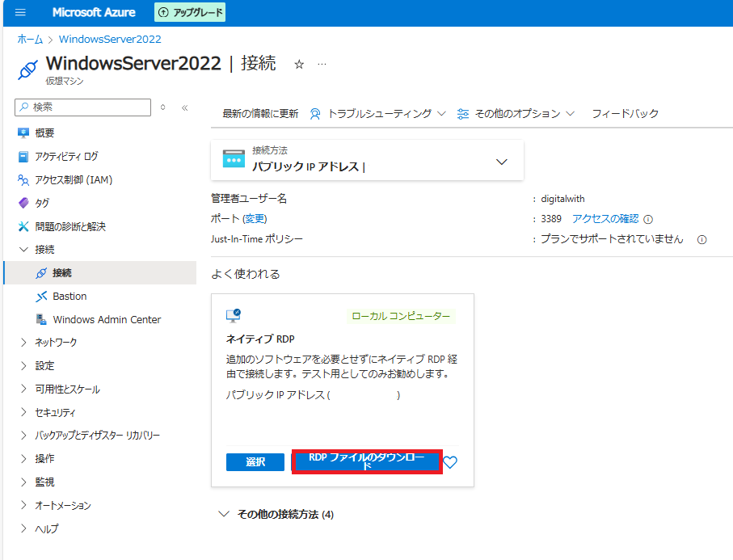Image resolution: width=733 pixels, height=560 pixels.
Task: Favorite this page with the star icon
Action: point(299,65)
